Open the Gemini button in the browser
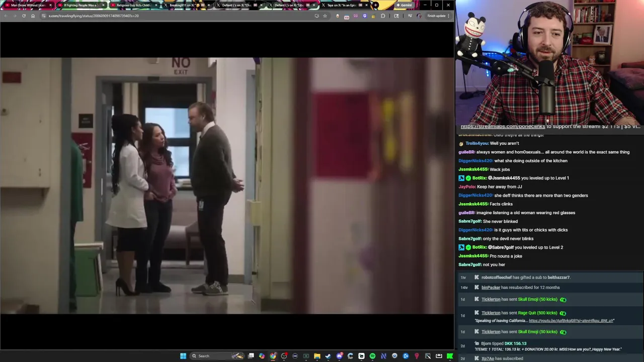The width and height of the screenshot is (644, 362). pos(404,5)
